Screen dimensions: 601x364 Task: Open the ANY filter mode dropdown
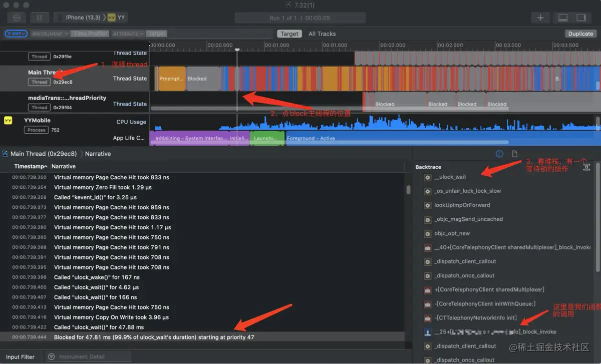coord(16,34)
